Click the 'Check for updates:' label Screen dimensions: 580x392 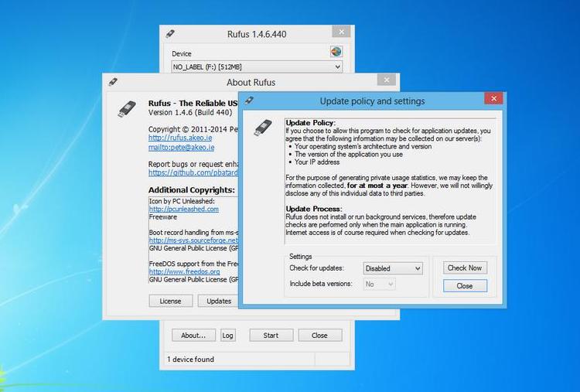pos(316,268)
